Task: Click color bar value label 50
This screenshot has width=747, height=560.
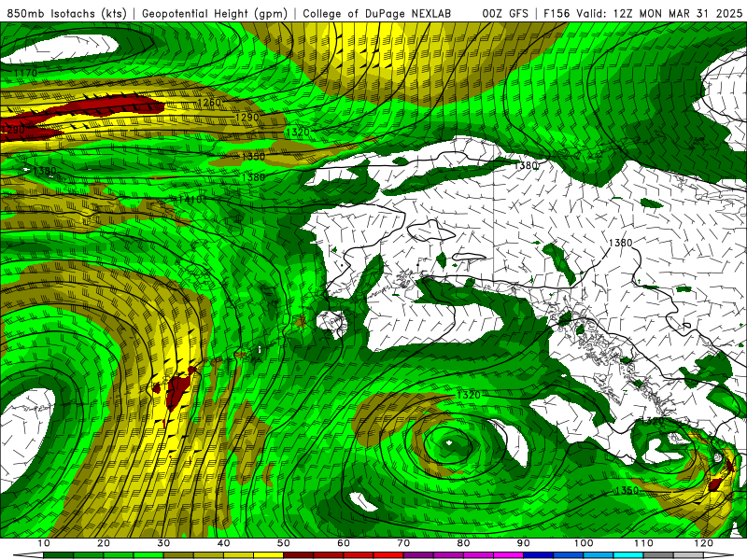Action: [284, 543]
